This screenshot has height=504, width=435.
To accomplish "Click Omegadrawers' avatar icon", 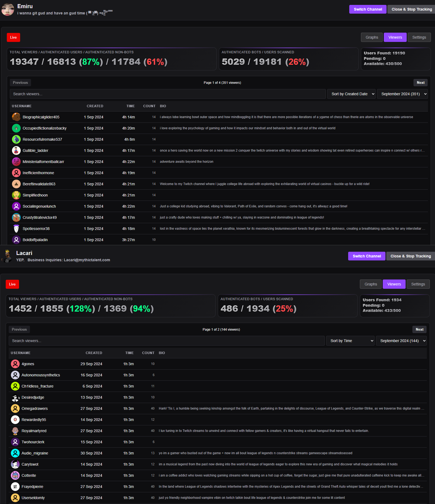I will pos(15,408).
